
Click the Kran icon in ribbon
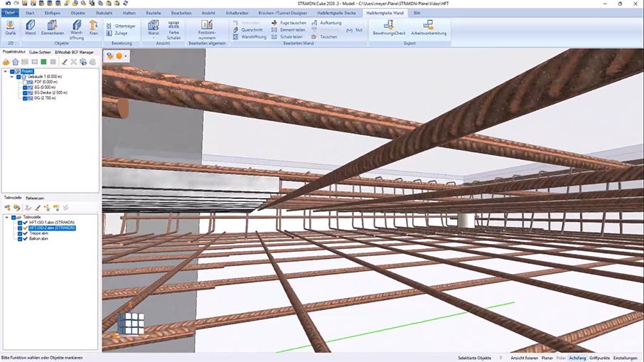click(94, 28)
